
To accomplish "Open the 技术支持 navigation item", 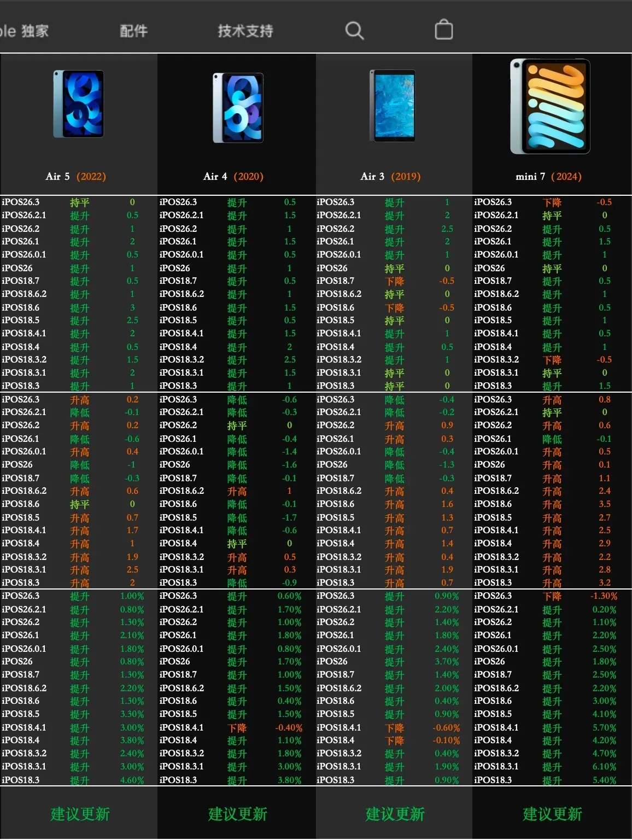I will coord(245,31).
